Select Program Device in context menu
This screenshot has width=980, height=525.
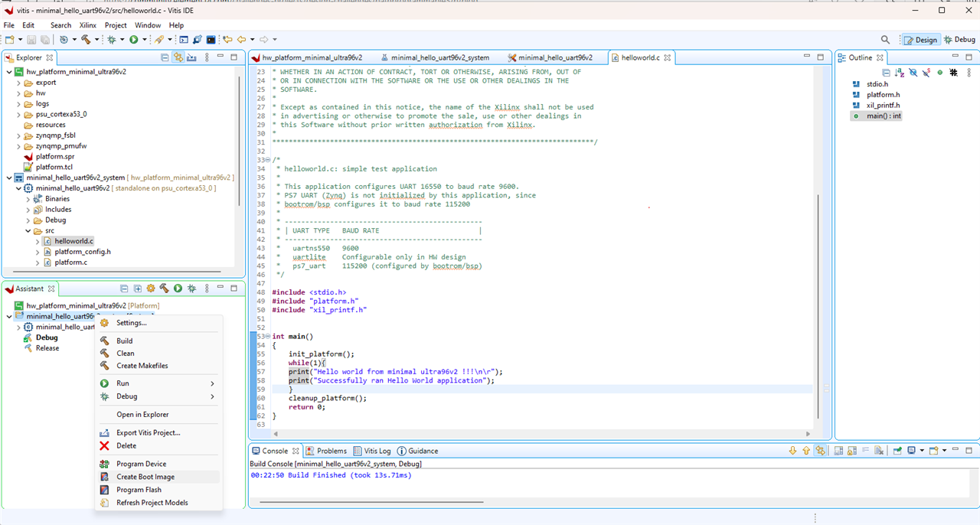pos(158,464)
